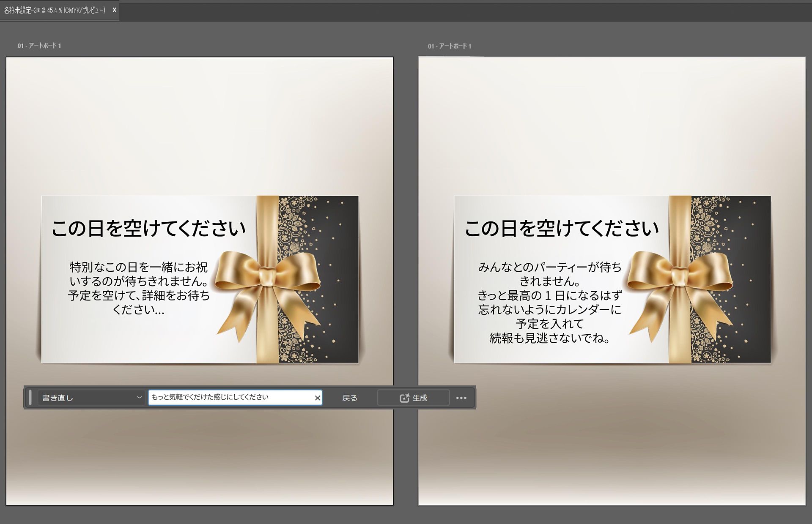Select the 名称未設定-3 document tab
812x524 pixels.
(55, 10)
